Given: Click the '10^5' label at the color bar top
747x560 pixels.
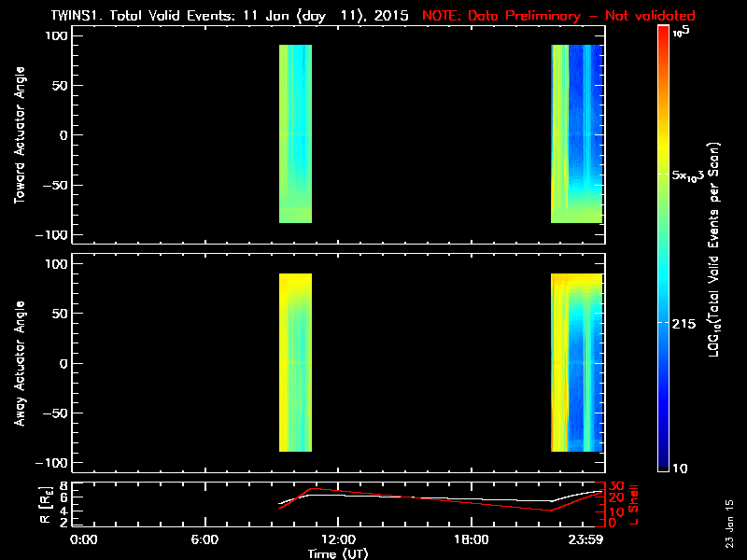Looking at the screenshot, I should coord(682,32).
